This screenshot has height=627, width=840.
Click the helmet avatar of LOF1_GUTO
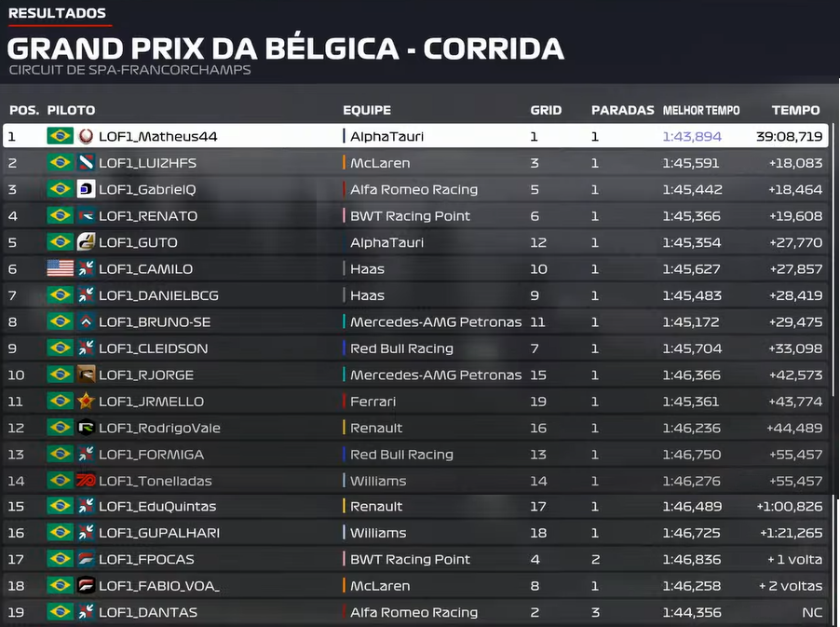point(86,241)
